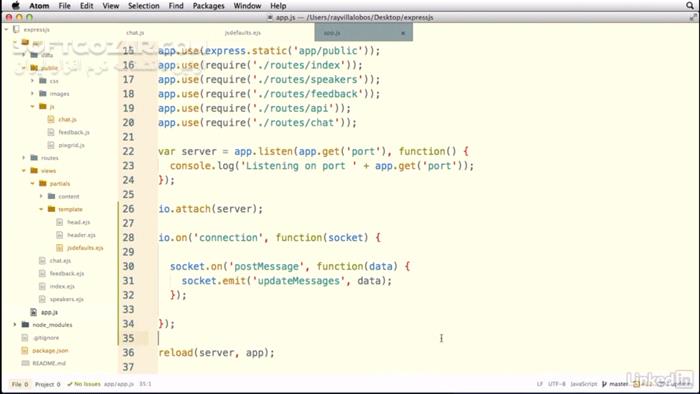Click the UTF-8 encoding selector

[557, 384]
